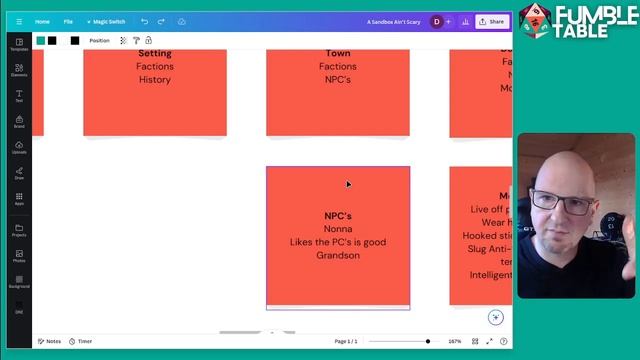Open the Background sidebar panel
This screenshot has width=640, height=360.
pos(19,282)
